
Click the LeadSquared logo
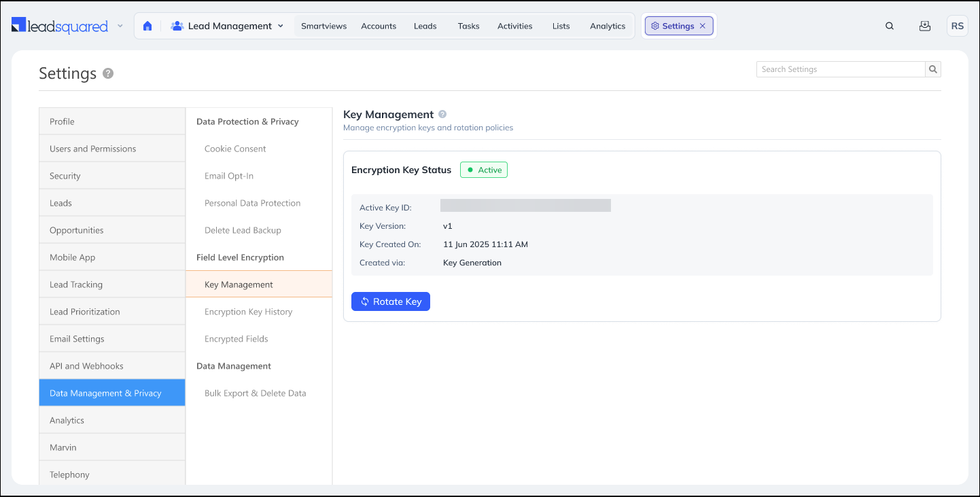click(60, 26)
